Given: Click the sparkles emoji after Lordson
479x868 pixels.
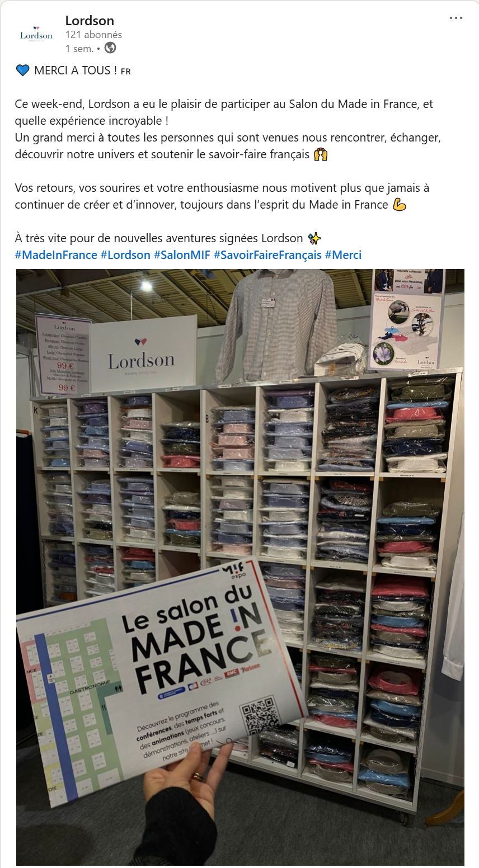Looking at the screenshot, I should point(314,238).
